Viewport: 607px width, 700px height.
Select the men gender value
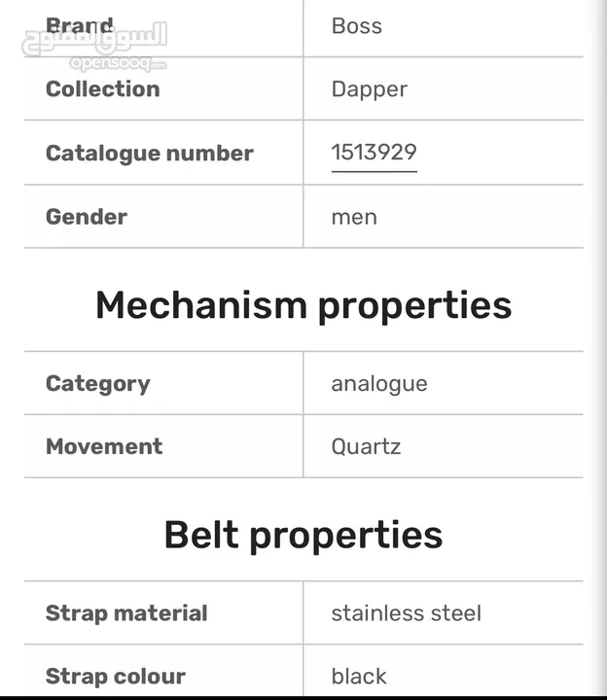[x=354, y=218]
